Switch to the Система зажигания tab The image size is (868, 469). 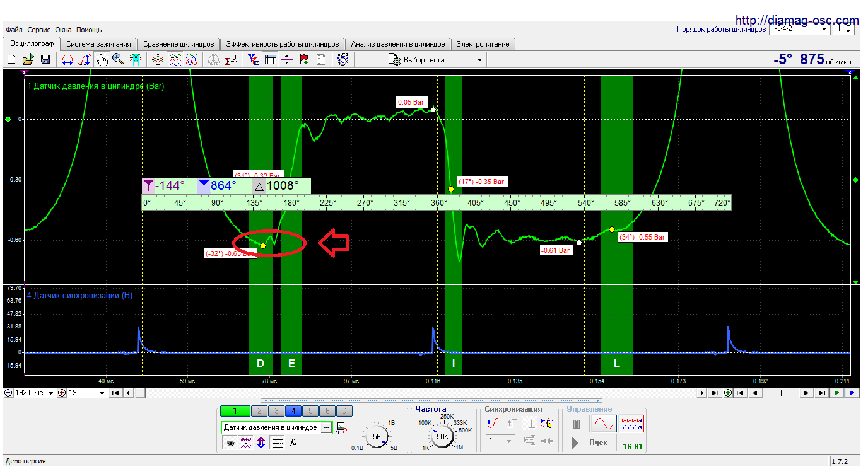click(98, 44)
